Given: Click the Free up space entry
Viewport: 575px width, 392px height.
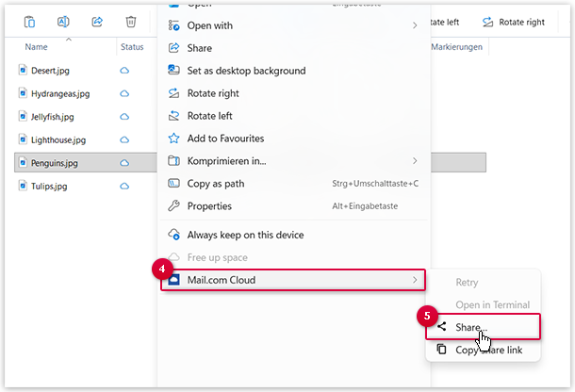Looking at the screenshot, I should click(293, 258).
